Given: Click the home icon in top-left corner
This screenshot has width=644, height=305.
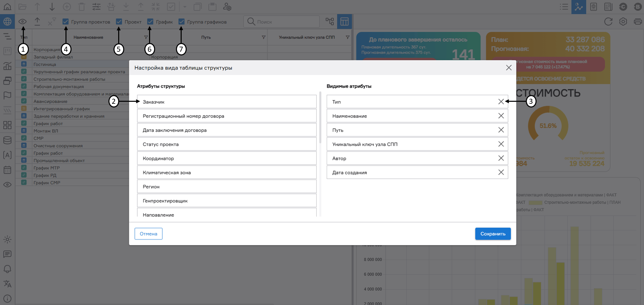Looking at the screenshot, I should tap(7, 7).
